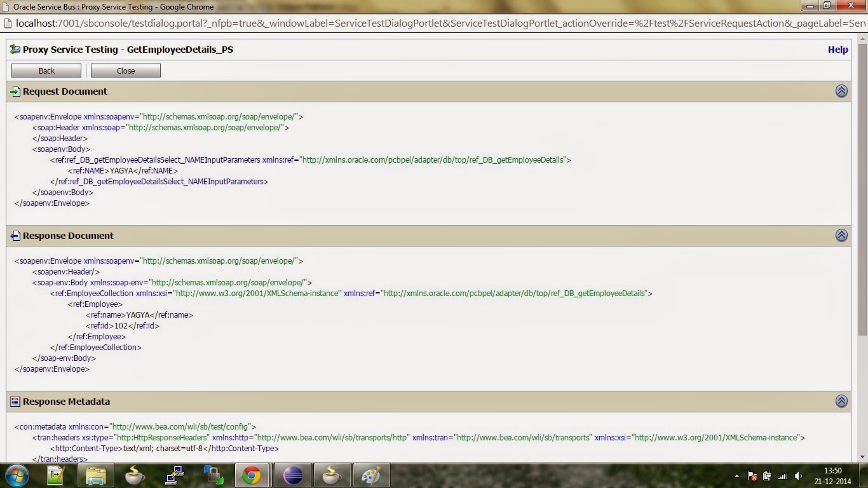
Task: Collapse the Request Document section
Action: [x=841, y=91]
